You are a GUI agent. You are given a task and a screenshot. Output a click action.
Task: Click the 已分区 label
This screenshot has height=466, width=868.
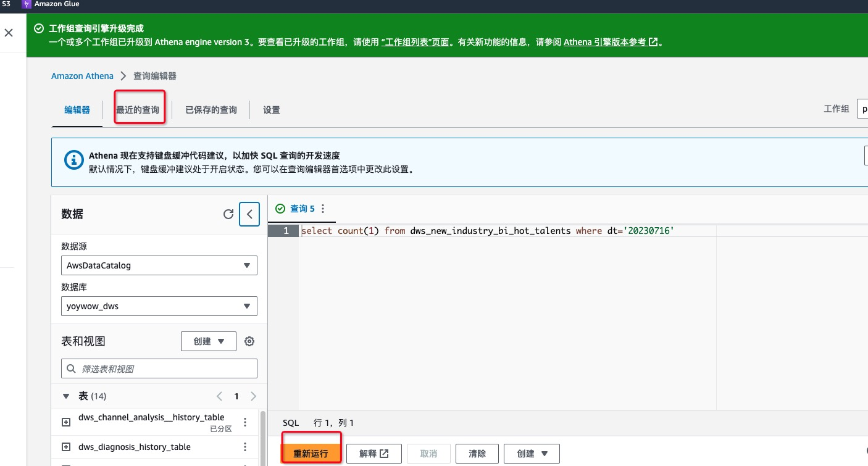pos(220,429)
